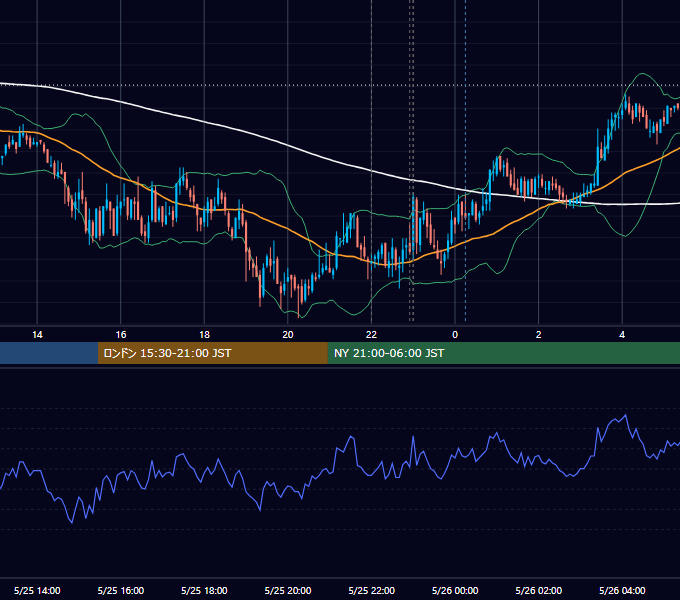Click the 2 hour label on price chart axis

pos(539,335)
